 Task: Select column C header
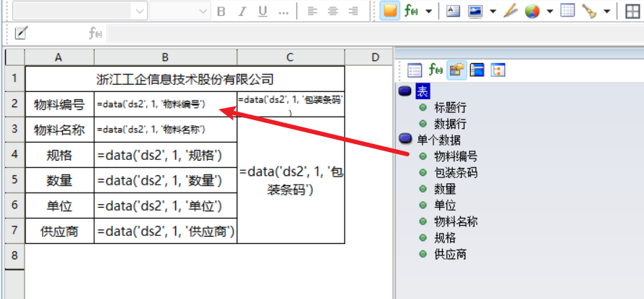click(x=291, y=57)
